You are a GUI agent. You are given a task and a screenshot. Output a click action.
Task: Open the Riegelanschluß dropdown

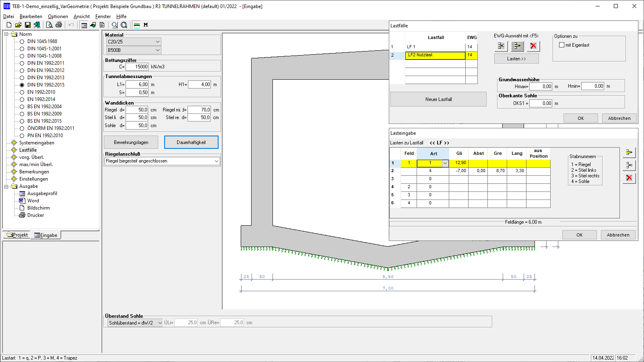(162, 161)
